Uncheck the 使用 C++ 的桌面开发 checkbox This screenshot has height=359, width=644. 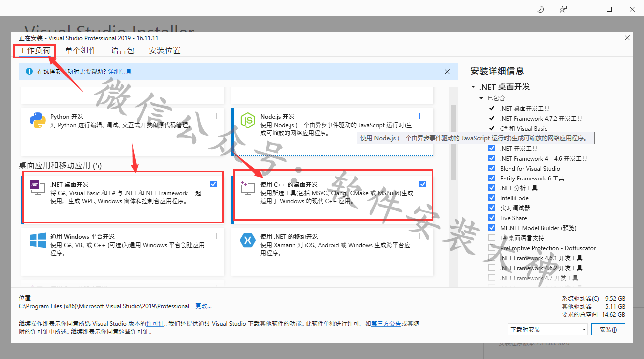point(423,184)
